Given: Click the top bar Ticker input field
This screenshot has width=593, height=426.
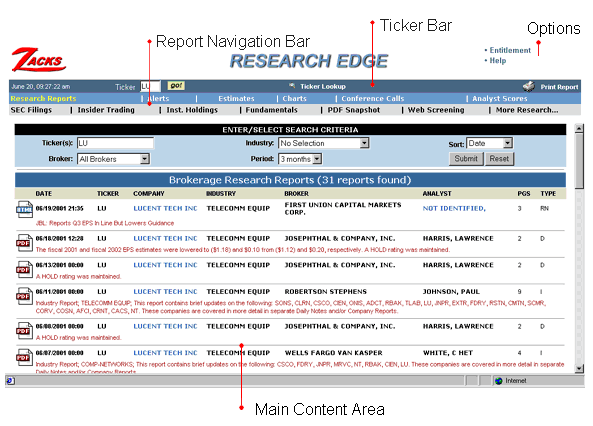Looking at the screenshot, I should (x=150, y=86).
